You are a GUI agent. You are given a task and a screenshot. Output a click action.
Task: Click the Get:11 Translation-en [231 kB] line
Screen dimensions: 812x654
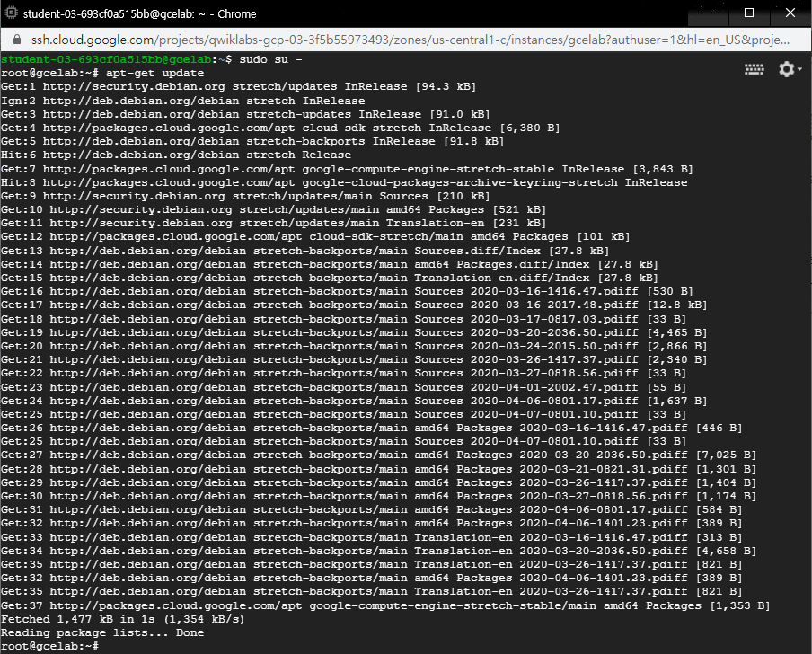[x=273, y=223]
